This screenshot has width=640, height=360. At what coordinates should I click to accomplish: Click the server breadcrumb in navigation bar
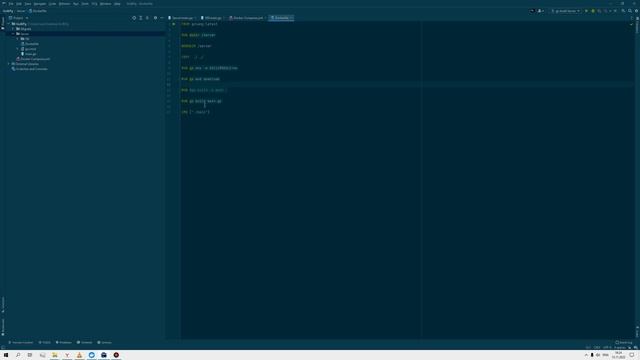click(21, 11)
